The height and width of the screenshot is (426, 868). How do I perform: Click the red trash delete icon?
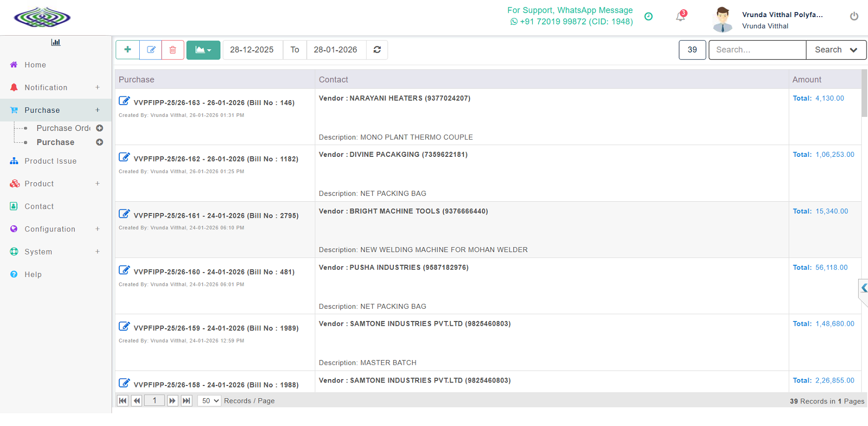(x=173, y=50)
